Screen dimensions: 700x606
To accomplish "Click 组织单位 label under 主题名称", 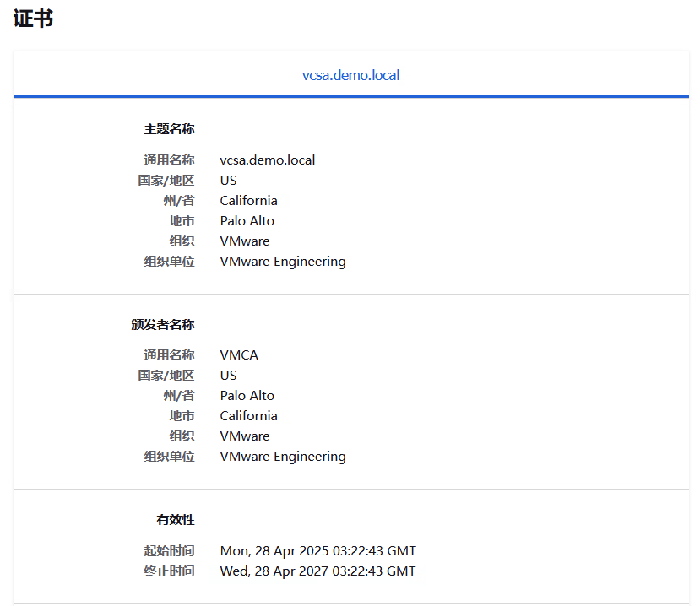I will [x=169, y=261].
